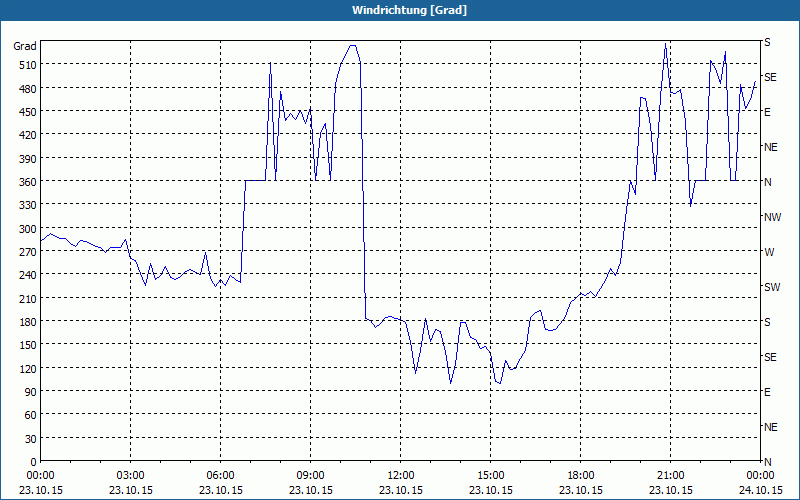
Task: Click the 0 label on Grad axis
Action: pyautogui.click(x=33, y=462)
